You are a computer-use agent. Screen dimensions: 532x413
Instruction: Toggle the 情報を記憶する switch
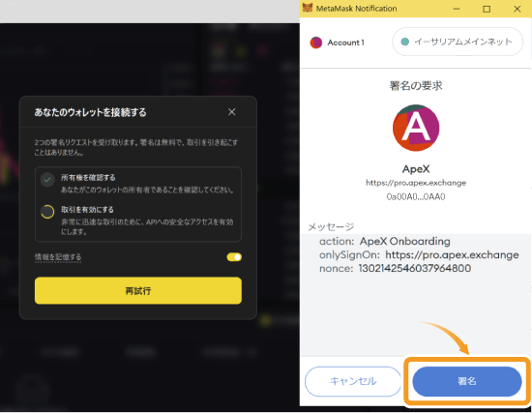234,257
